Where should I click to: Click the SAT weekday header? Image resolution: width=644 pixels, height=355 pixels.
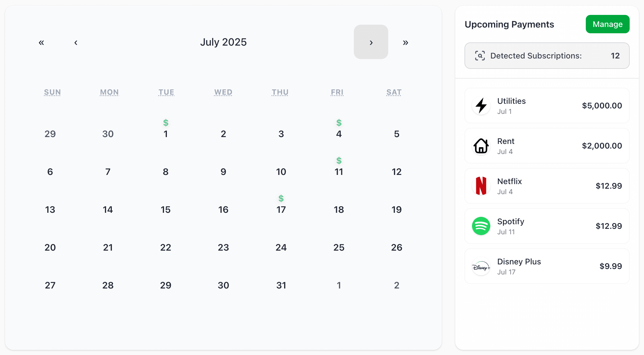click(394, 92)
